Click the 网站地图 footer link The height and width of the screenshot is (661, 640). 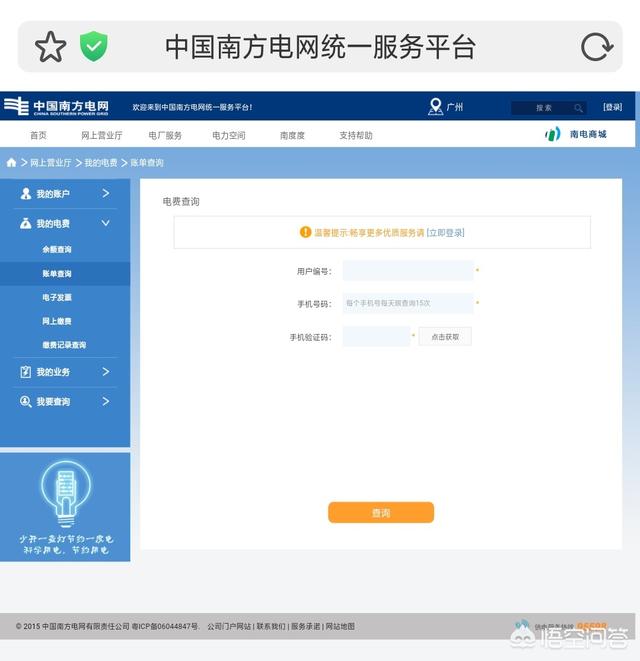[340, 626]
